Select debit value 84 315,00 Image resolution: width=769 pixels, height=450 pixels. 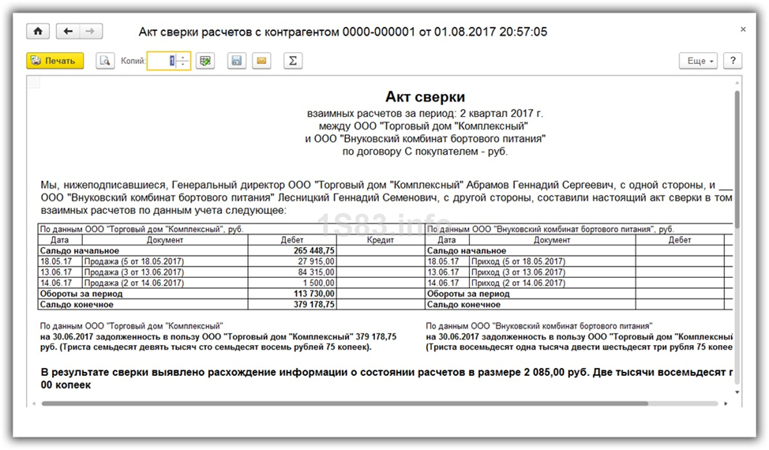[x=292, y=272]
